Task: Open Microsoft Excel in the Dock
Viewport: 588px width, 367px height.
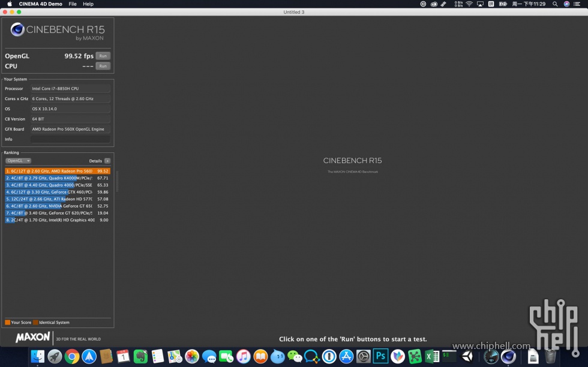Action: [x=432, y=356]
